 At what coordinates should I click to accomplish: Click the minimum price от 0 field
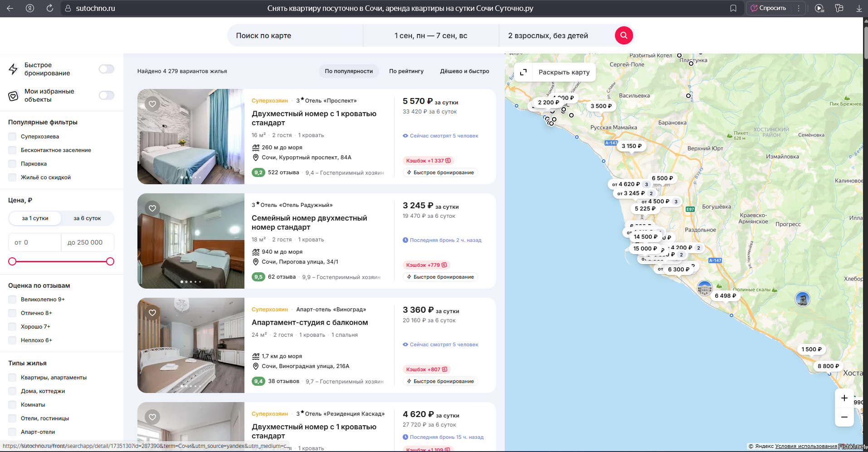click(x=34, y=242)
